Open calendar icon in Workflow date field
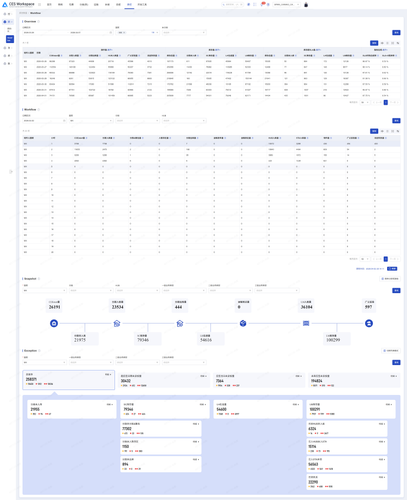This screenshot has height=500, width=407. (64, 121)
